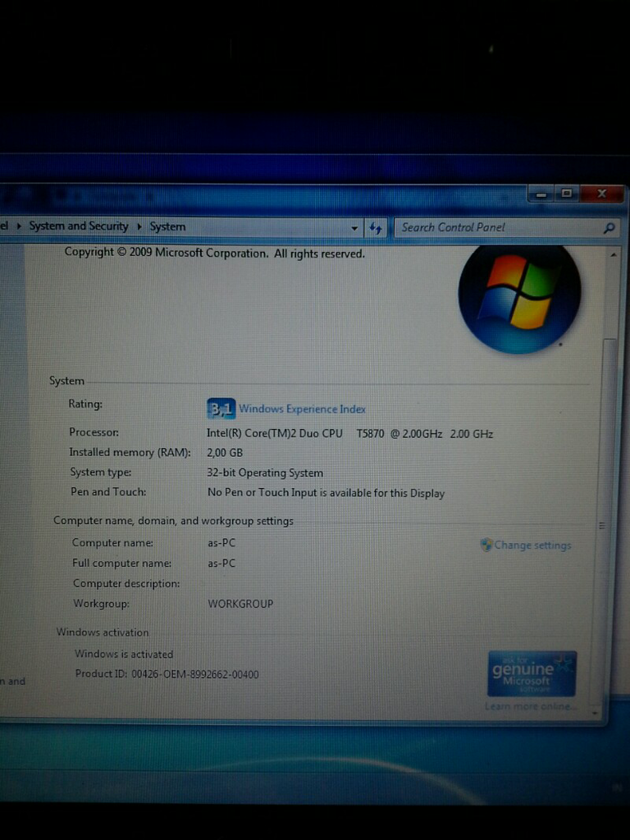Open the address bar history dropdown
The image size is (630, 840).
[x=354, y=228]
